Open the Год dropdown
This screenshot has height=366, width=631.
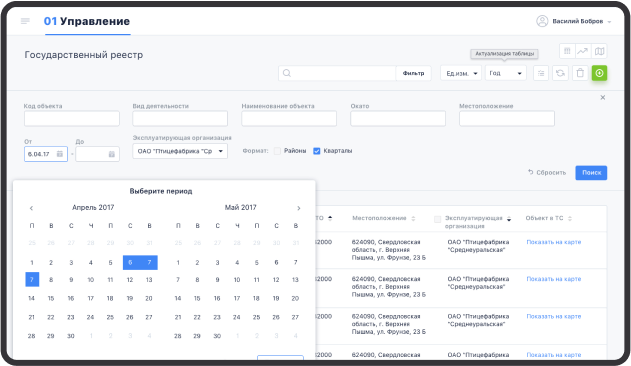[x=506, y=73]
